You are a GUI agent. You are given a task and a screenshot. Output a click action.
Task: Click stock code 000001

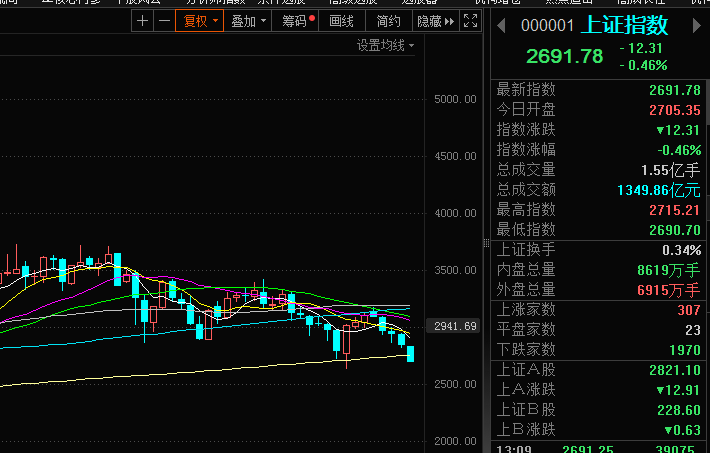click(547, 25)
